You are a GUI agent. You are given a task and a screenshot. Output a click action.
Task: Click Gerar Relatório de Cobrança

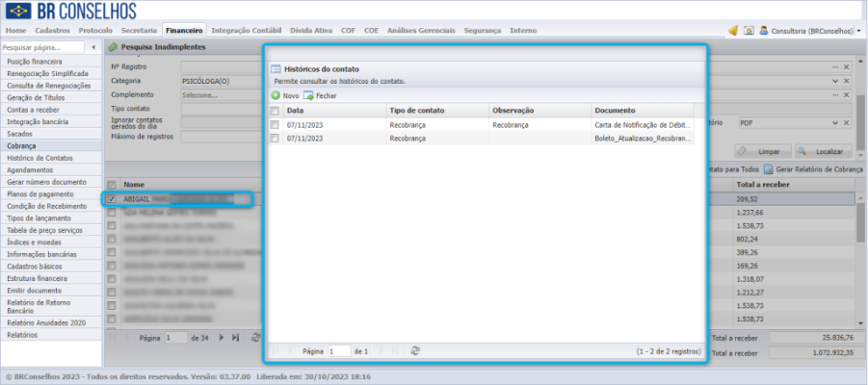pos(813,169)
